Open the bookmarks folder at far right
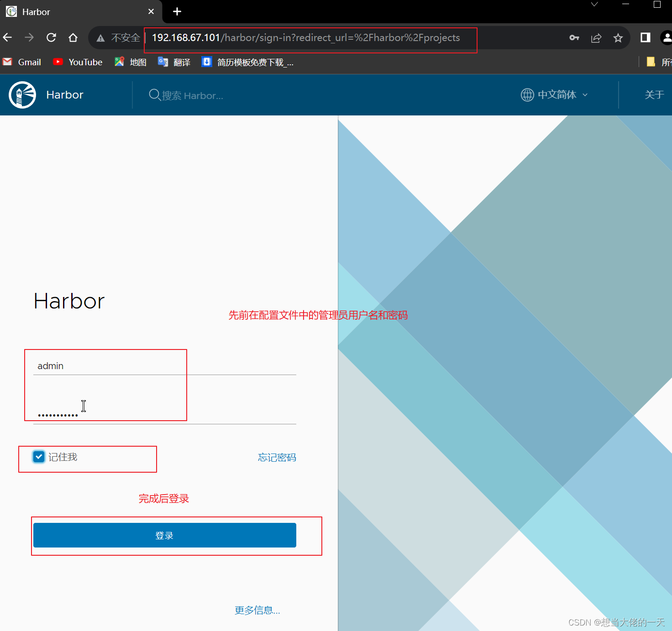This screenshot has width=672, height=631. click(x=659, y=62)
